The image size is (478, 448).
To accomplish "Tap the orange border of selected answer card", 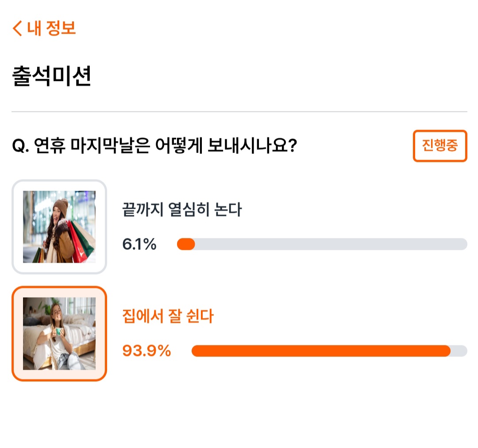I will [59, 288].
